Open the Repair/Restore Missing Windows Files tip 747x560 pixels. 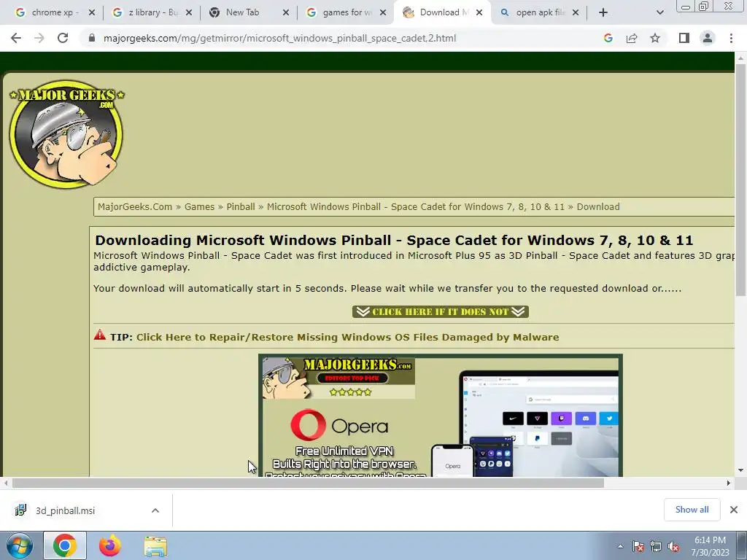click(x=348, y=337)
